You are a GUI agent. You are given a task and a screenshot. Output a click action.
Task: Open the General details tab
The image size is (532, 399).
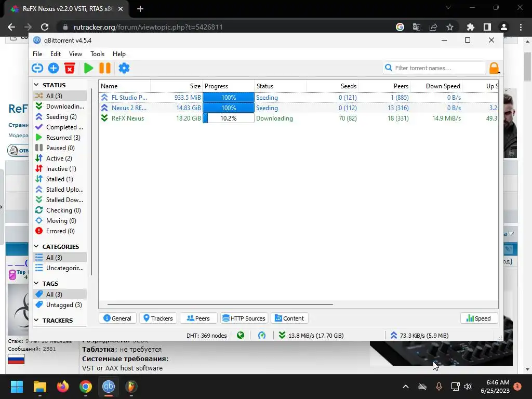click(117, 318)
